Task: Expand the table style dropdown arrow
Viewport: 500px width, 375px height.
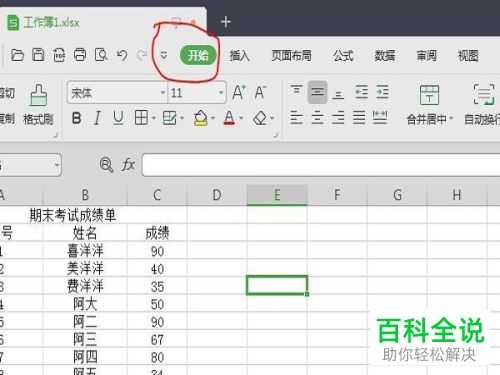Action: [x=182, y=118]
